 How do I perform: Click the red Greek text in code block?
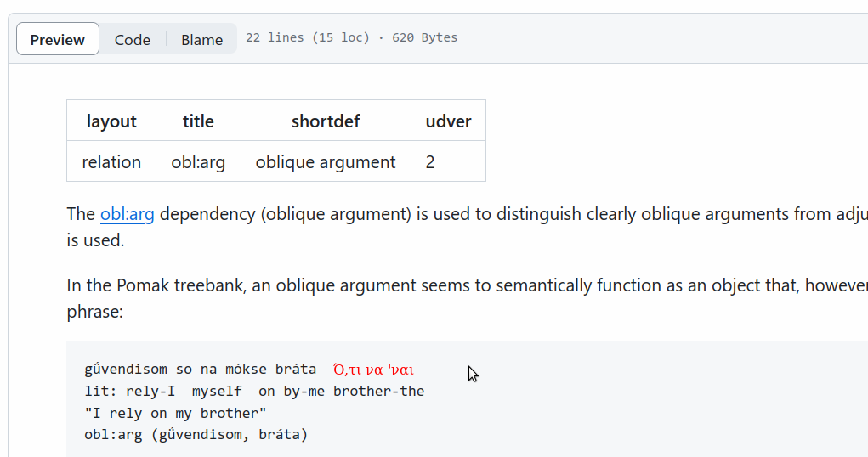373,370
